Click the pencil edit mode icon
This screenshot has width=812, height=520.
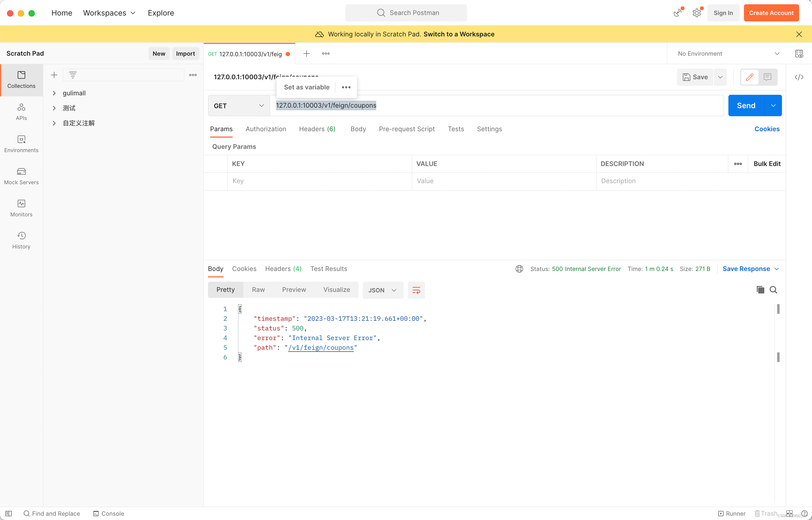(x=750, y=77)
